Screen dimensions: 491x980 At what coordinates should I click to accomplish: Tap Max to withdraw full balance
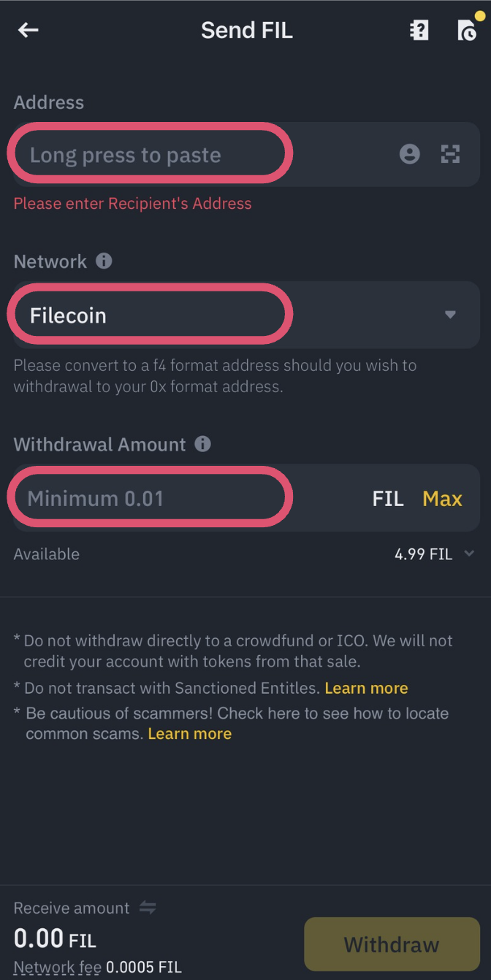click(441, 498)
